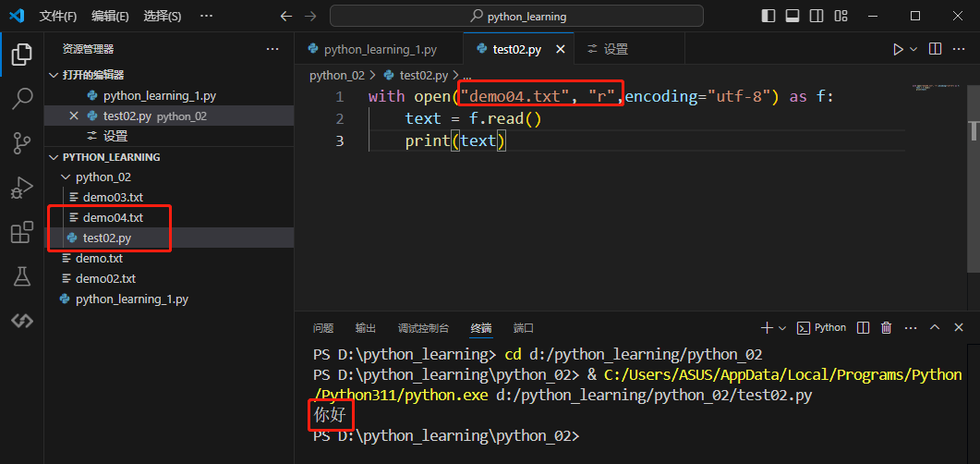Collapse the 打开的编辑器 section
This screenshot has width=980, height=464.
[x=169, y=75]
